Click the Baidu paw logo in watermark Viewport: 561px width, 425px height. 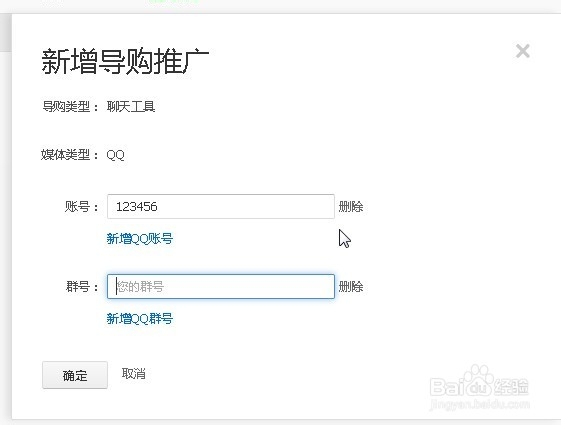pos(479,379)
